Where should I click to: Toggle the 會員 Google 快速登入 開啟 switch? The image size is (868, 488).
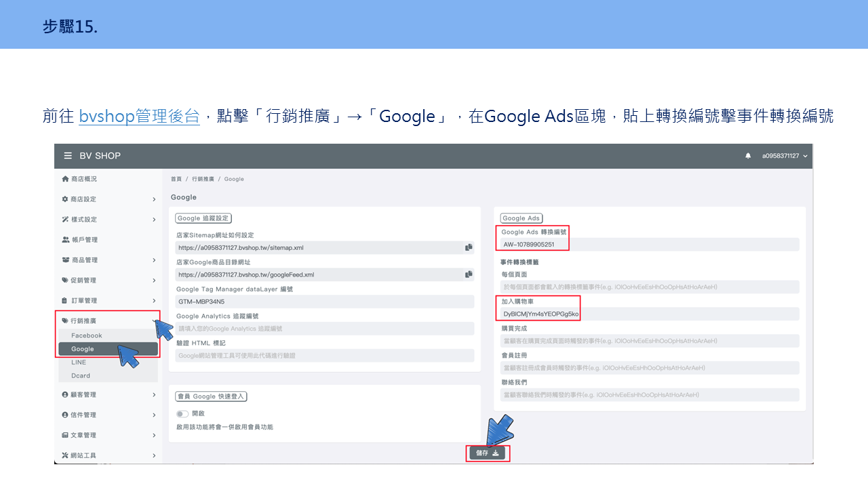tap(182, 413)
